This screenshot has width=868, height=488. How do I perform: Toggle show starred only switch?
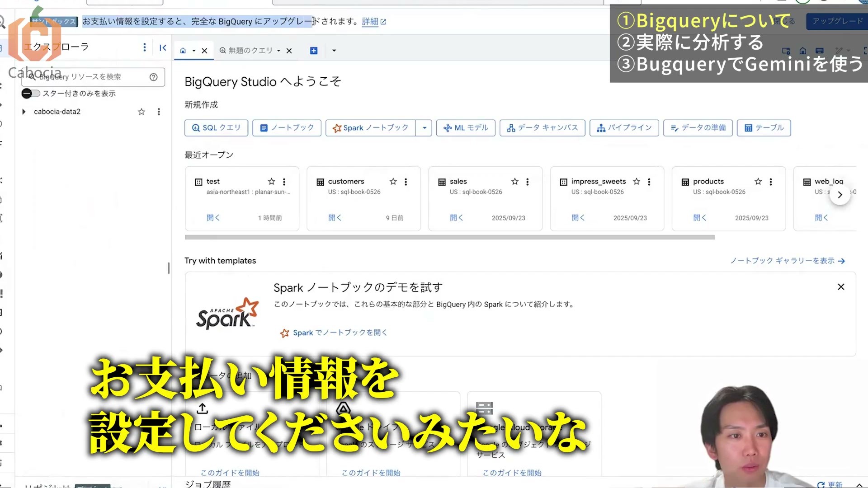[31, 94]
